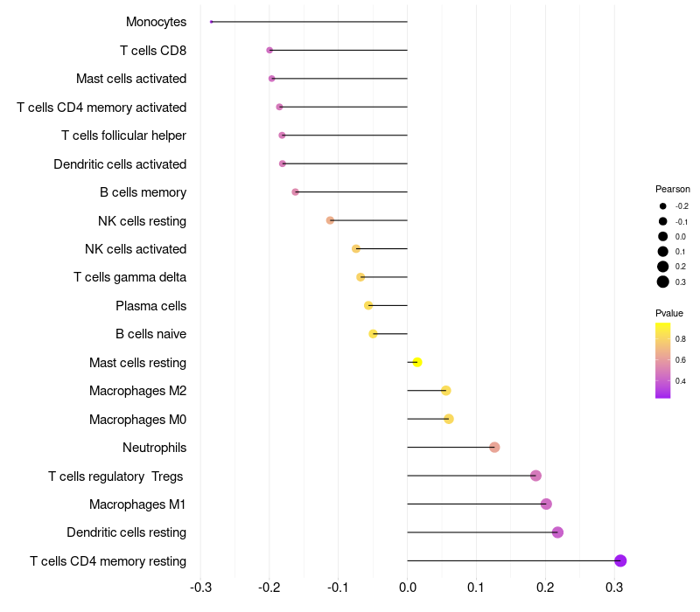Select the B cells memory label

(x=143, y=192)
